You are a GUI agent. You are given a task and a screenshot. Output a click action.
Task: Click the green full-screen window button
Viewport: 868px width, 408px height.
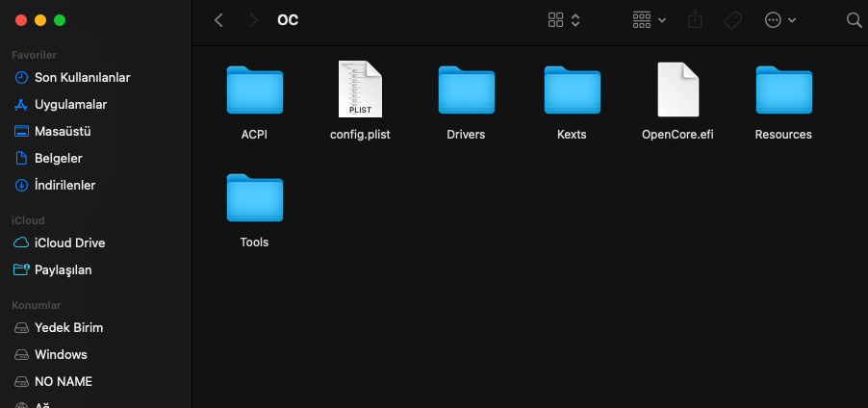tap(60, 20)
